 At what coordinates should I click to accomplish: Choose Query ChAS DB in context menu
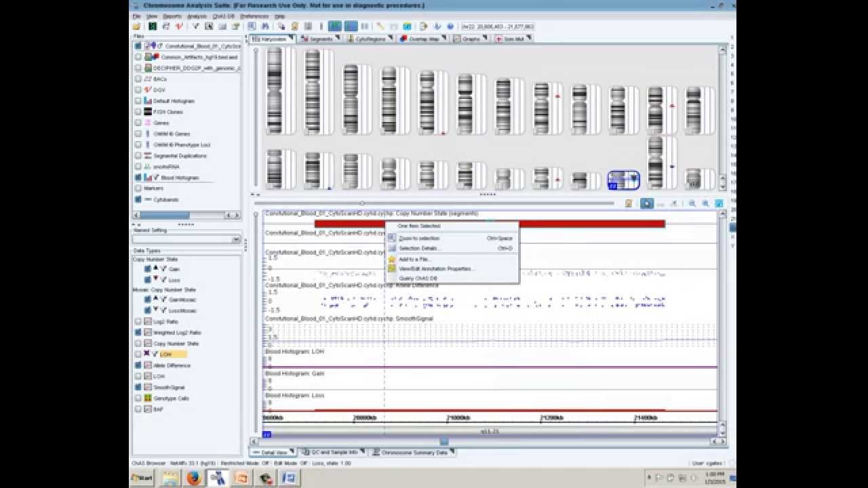[452, 279]
